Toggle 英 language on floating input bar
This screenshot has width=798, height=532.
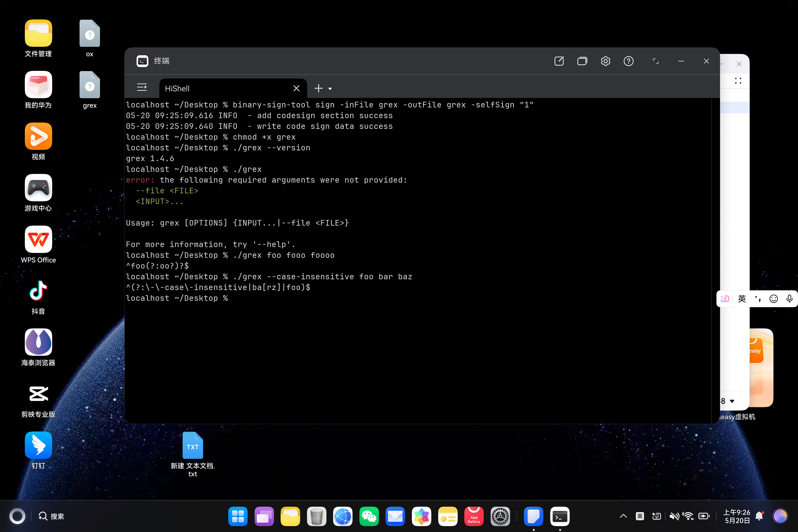tap(742, 298)
